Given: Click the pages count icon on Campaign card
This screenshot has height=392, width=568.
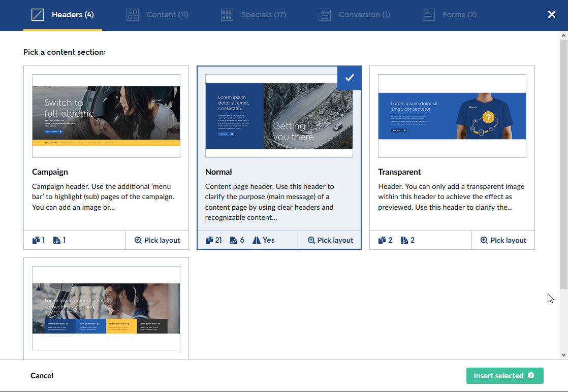Looking at the screenshot, I should [x=36, y=240].
